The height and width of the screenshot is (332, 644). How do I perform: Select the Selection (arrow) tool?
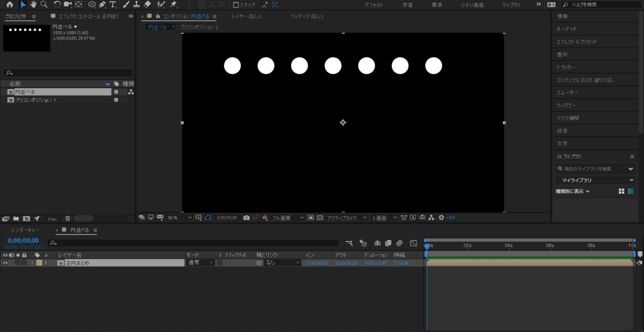point(23,4)
